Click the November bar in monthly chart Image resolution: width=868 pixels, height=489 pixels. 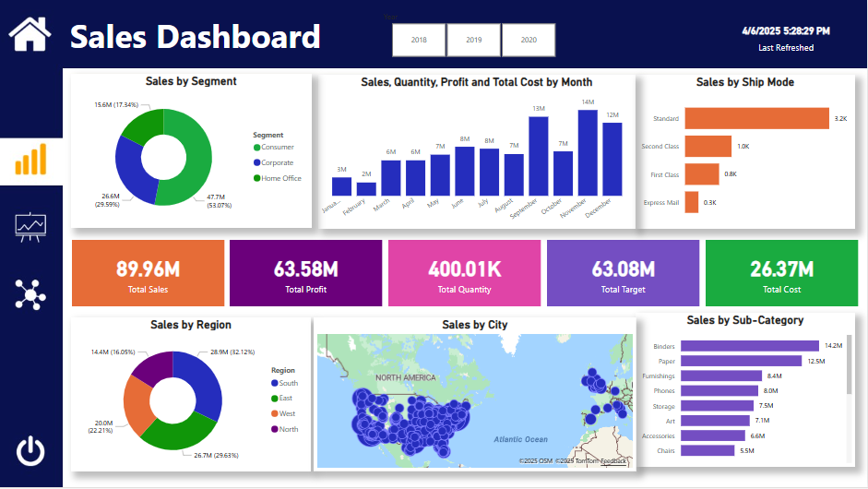(x=588, y=153)
